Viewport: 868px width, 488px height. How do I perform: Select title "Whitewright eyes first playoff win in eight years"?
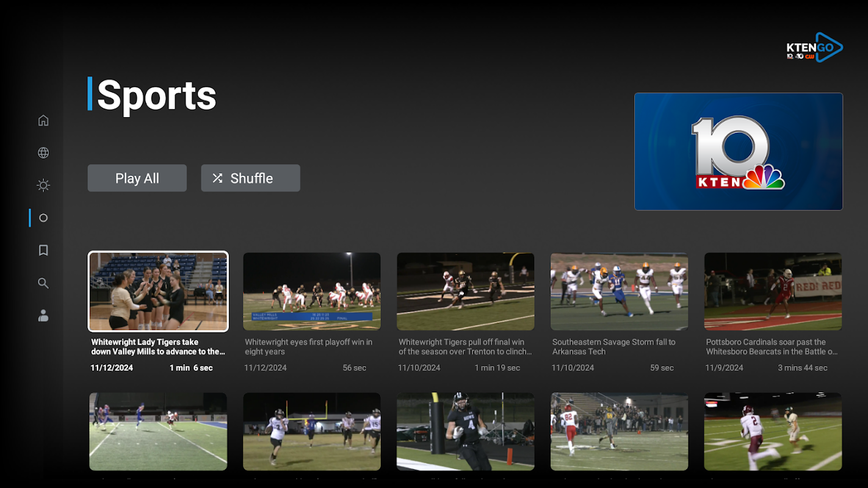(x=309, y=346)
